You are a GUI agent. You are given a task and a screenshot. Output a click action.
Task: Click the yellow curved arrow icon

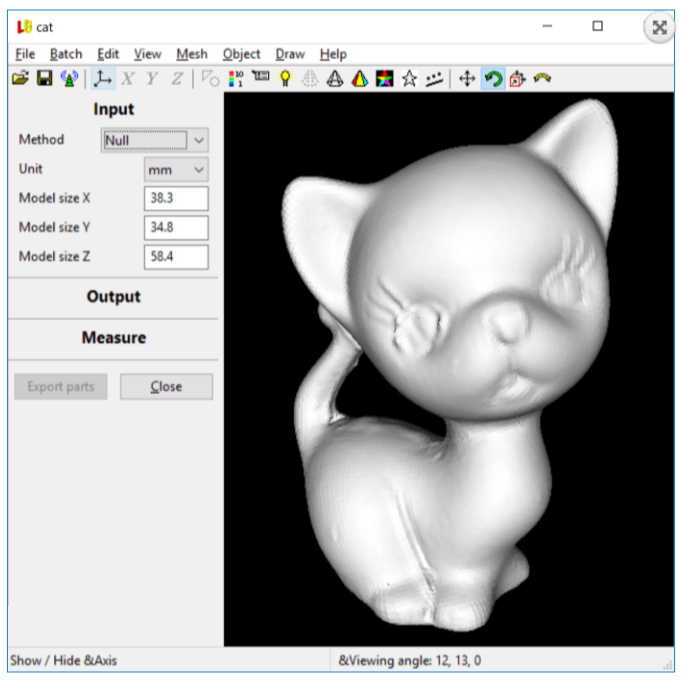tap(542, 78)
